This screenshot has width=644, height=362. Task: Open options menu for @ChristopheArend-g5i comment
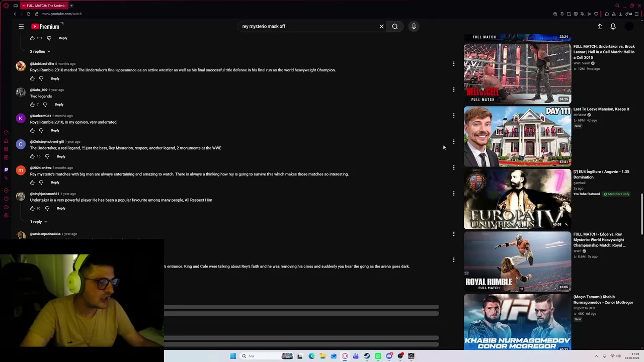[x=454, y=142]
